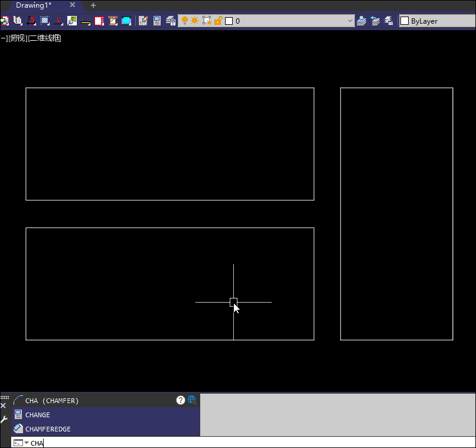Click the image magnifier toolbar icon
The height and width of the screenshot is (448, 476).
[72, 21]
